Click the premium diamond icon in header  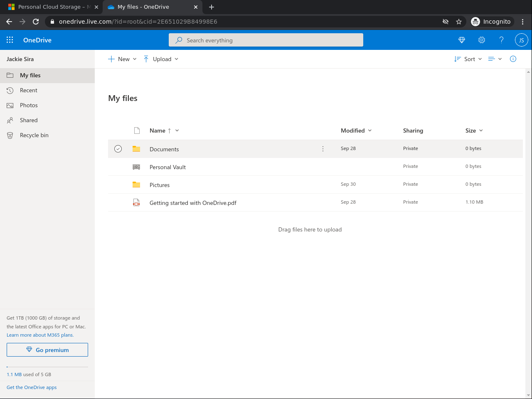(461, 40)
